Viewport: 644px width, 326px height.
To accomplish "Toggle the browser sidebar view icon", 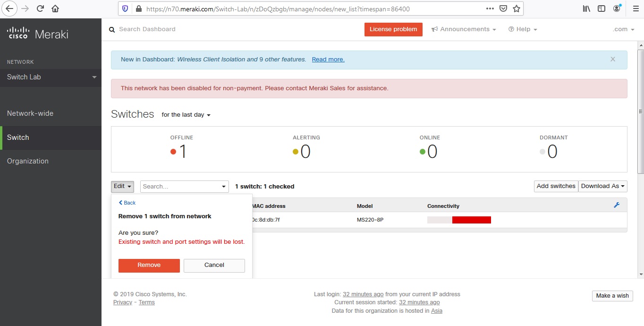I will 602,9.
